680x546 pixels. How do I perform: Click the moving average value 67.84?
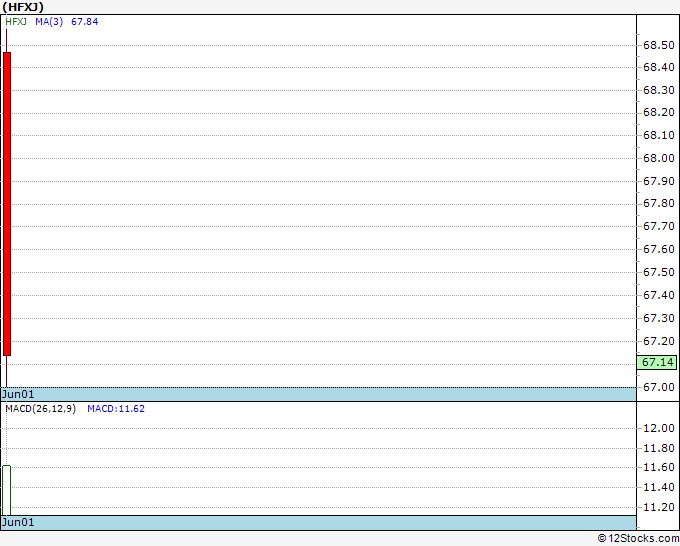(85, 22)
